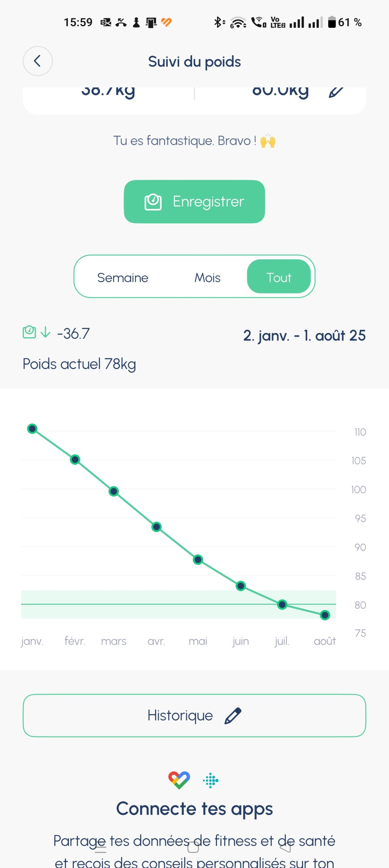This screenshot has height=868, width=389.
Task: Tap the date range 2. janv. - 1. août 25
Action: 304,336
